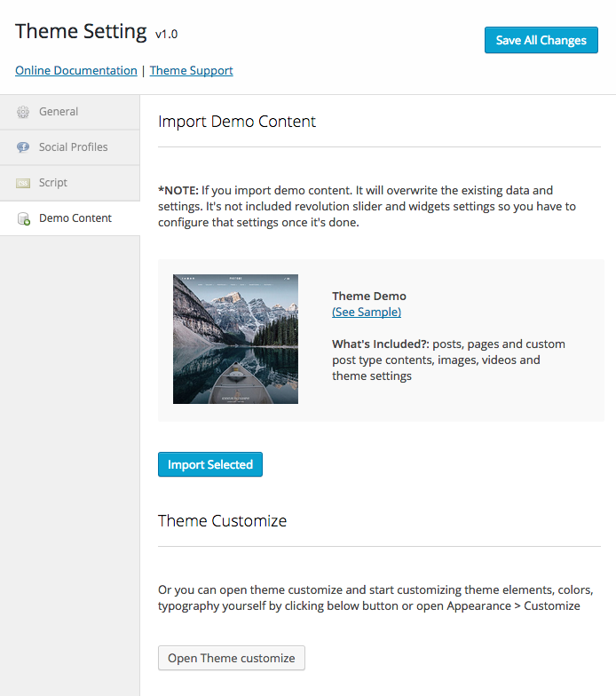The width and height of the screenshot is (616, 696).
Task: Follow the See Sample link
Action: 367,312
